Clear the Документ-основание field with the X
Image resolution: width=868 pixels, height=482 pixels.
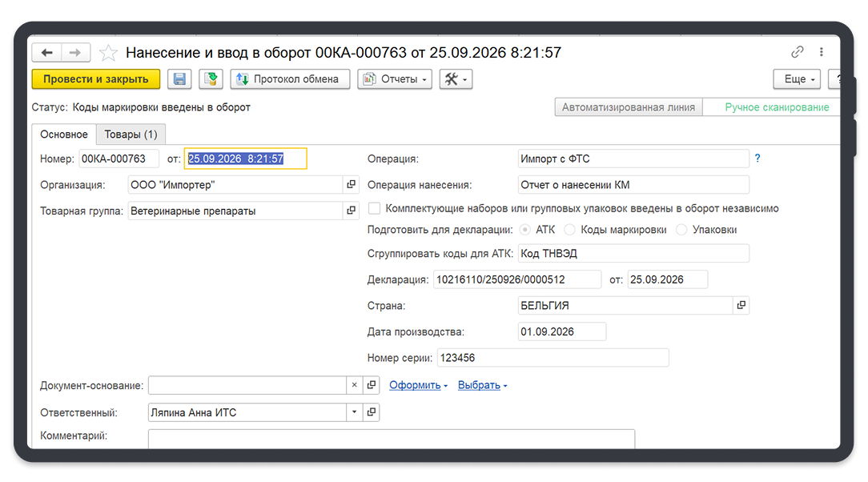pos(354,385)
